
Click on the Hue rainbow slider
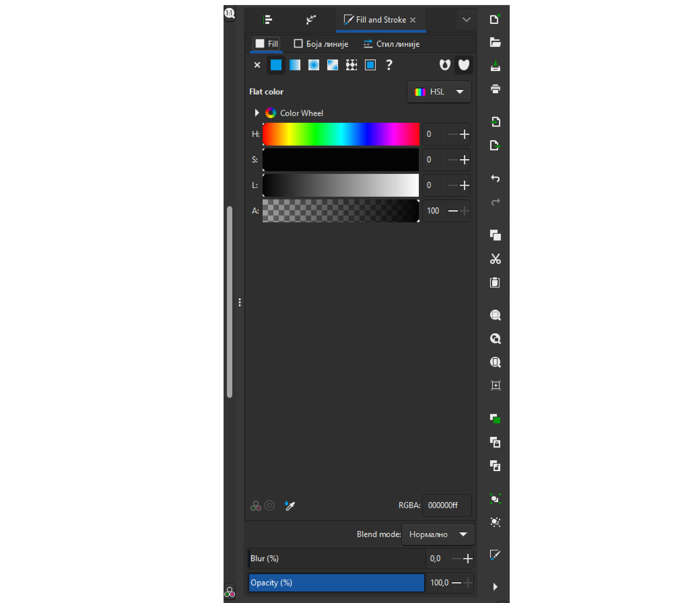coord(341,134)
